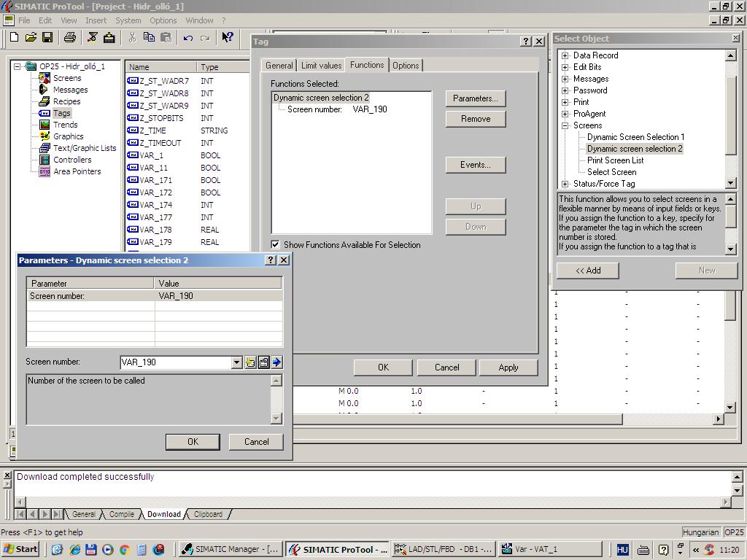Download to the operator panel via the Transfer icon
Image resolution: width=747 pixels, height=560 pixels.
click(x=109, y=38)
